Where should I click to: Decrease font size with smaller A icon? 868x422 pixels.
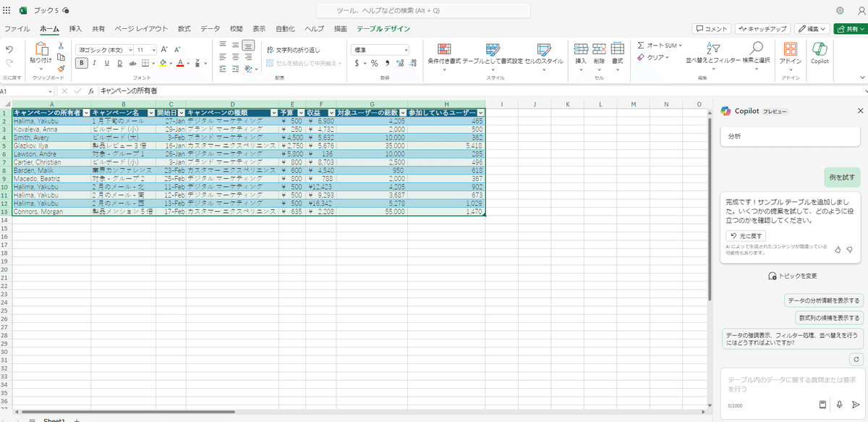(x=177, y=49)
